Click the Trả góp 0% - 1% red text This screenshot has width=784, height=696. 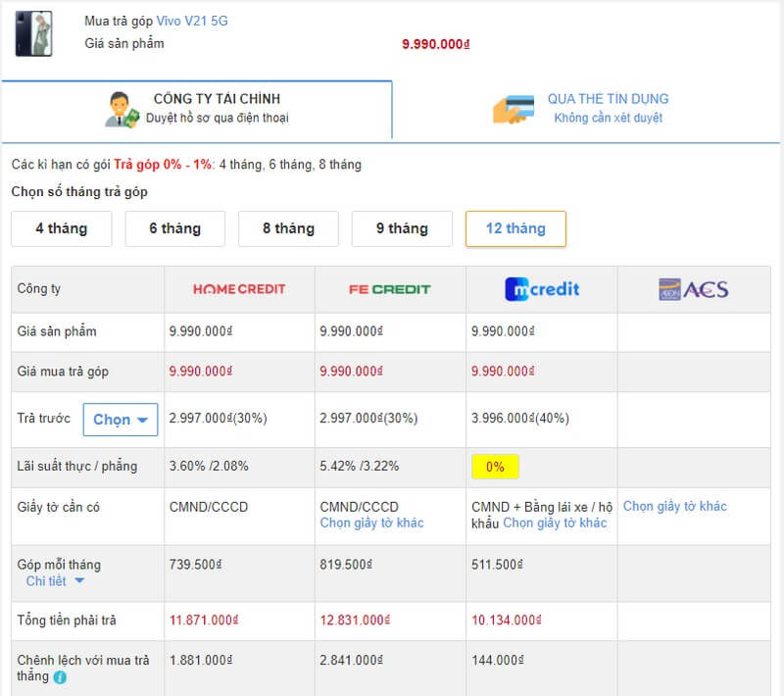[164, 165]
